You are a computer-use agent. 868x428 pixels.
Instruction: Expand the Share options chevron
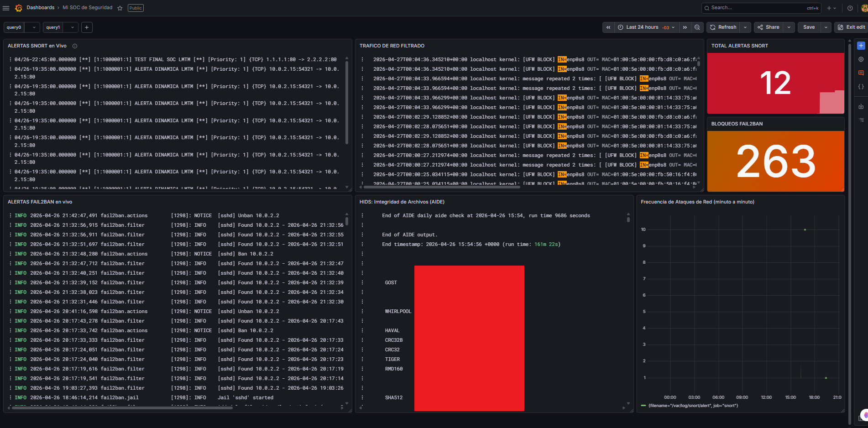coord(788,27)
